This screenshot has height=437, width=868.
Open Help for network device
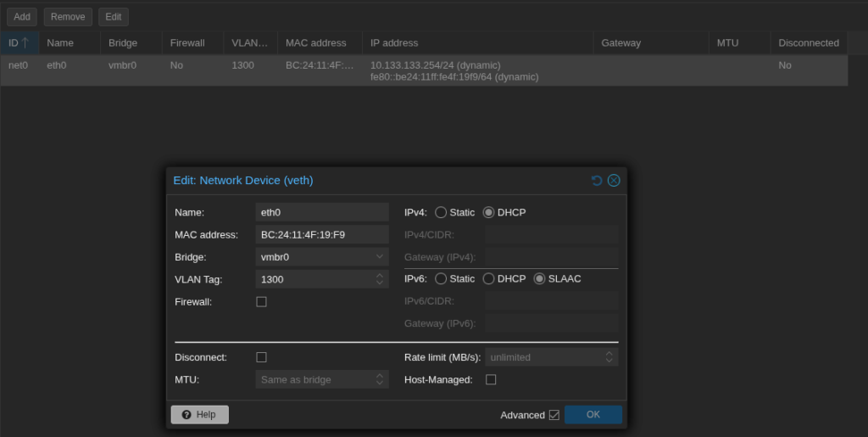[x=200, y=415]
